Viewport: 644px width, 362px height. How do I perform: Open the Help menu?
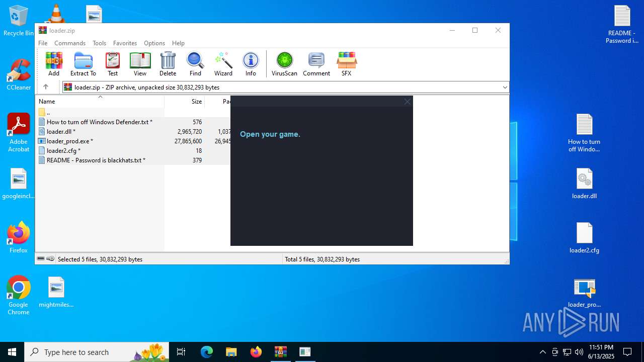pyautogui.click(x=178, y=43)
